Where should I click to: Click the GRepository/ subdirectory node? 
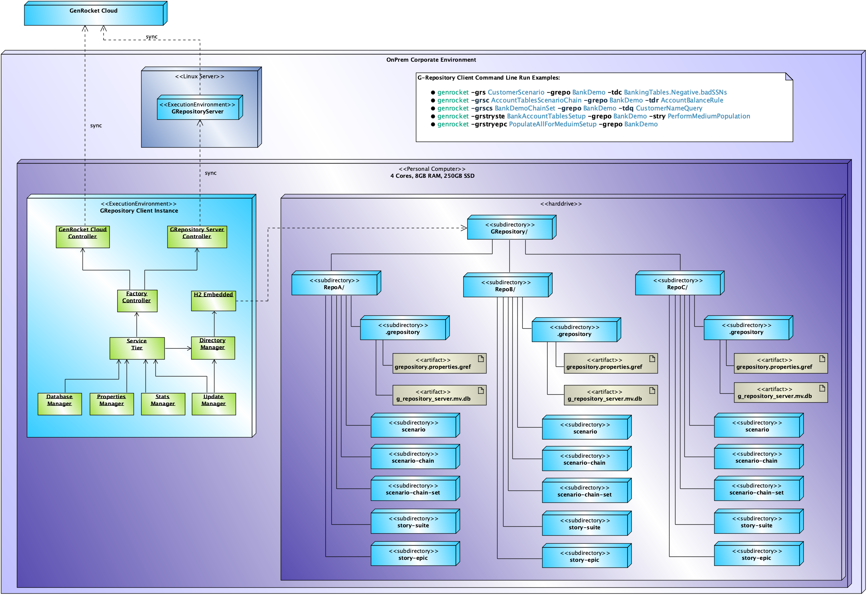tap(509, 229)
